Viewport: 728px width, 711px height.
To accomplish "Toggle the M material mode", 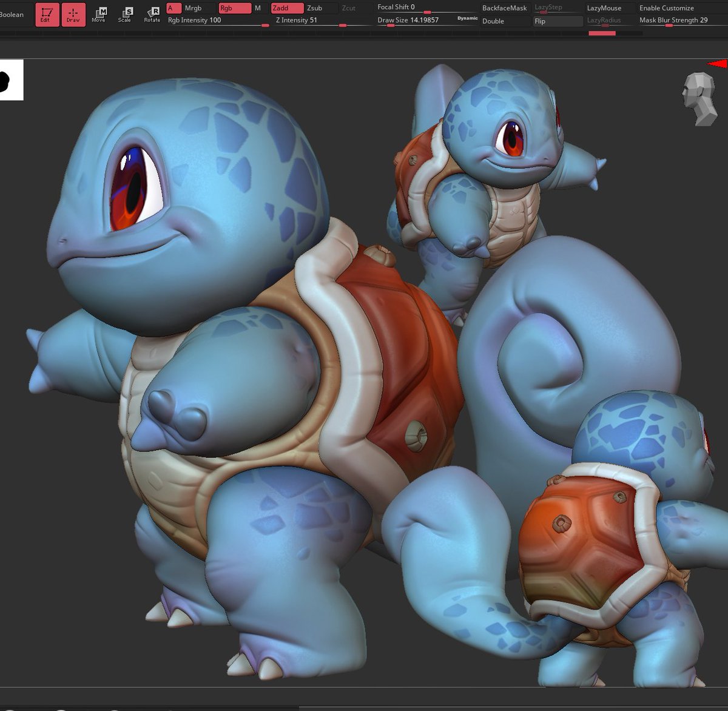I will tap(258, 8).
